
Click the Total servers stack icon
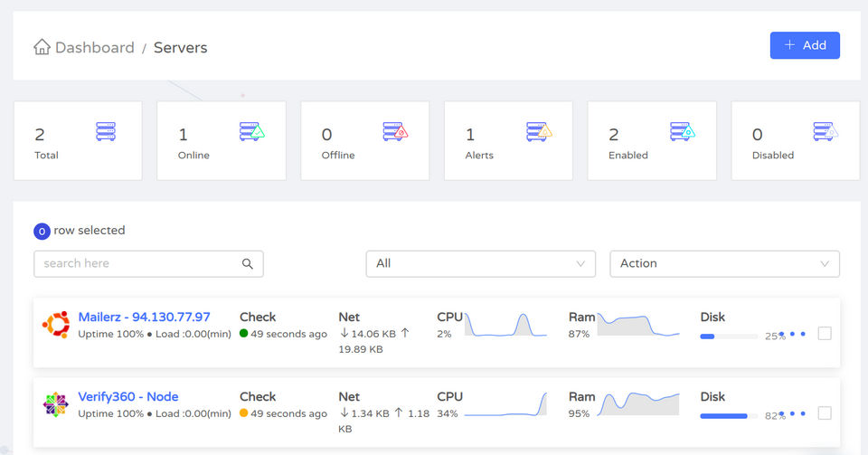106,132
